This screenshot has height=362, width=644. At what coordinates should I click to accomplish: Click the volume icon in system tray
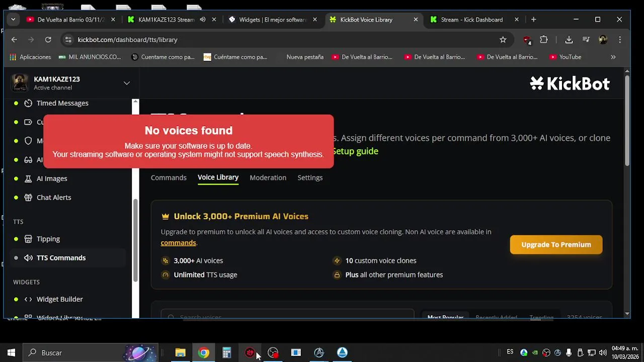[x=603, y=352]
